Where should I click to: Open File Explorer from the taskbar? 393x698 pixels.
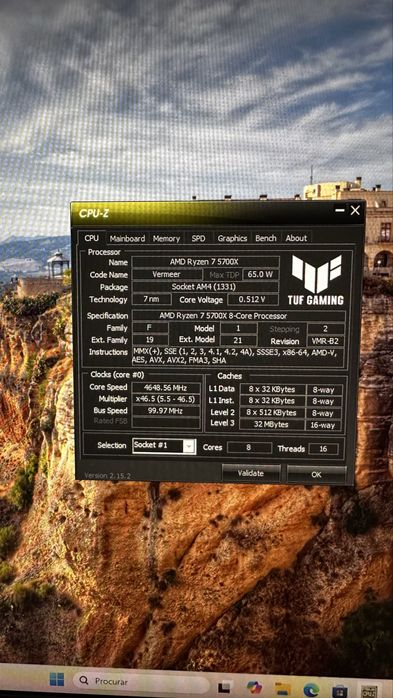pos(283,689)
